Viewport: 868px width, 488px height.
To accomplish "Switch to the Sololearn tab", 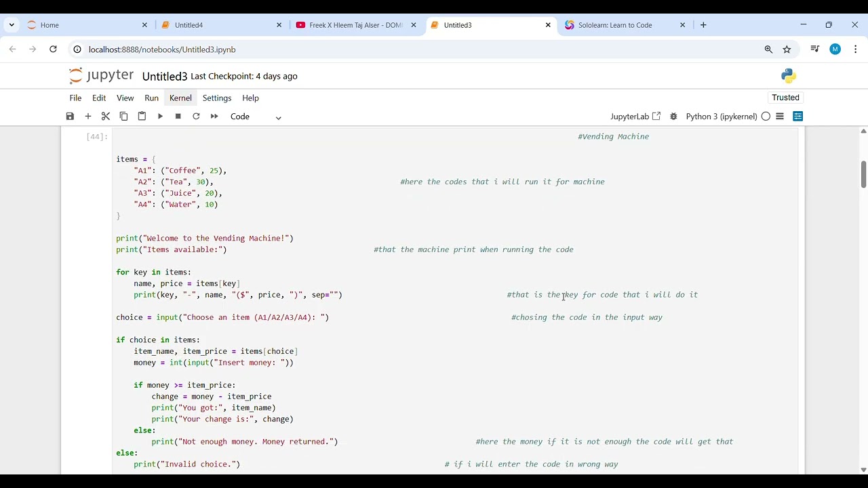I will tap(625, 25).
